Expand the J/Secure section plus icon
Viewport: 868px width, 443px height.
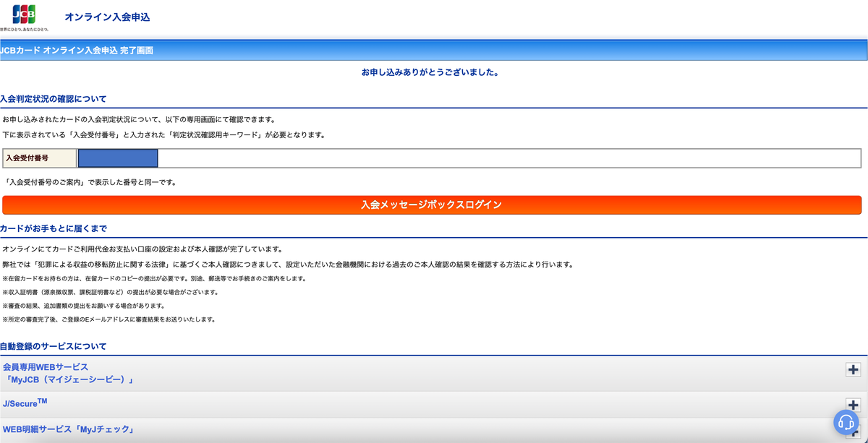(853, 405)
